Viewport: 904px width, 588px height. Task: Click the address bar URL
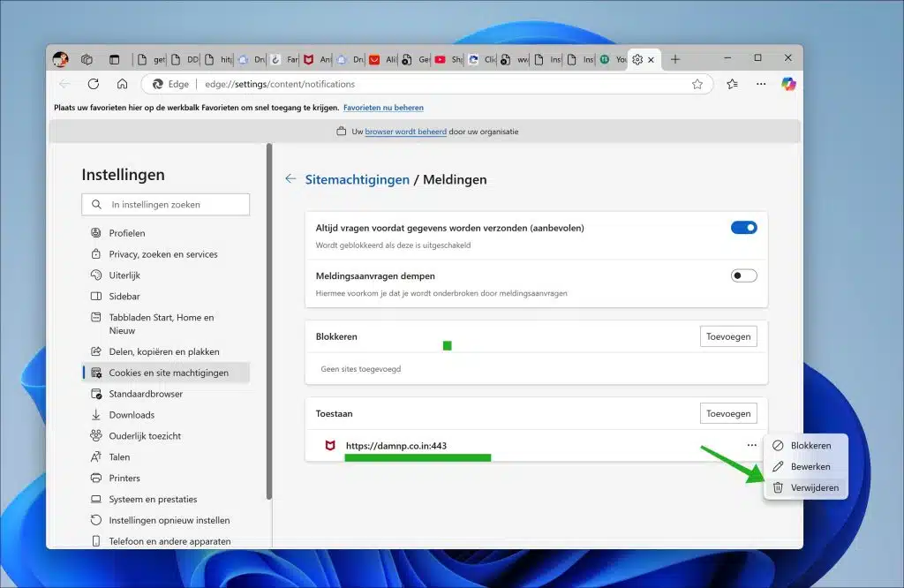click(280, 84)
